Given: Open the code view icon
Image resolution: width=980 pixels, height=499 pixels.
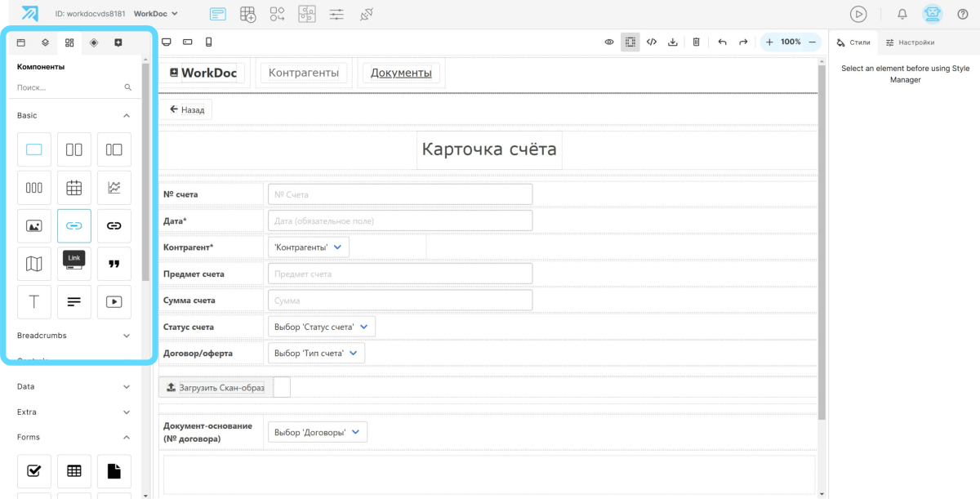Looking at the screenshot, I should [652, 42].
